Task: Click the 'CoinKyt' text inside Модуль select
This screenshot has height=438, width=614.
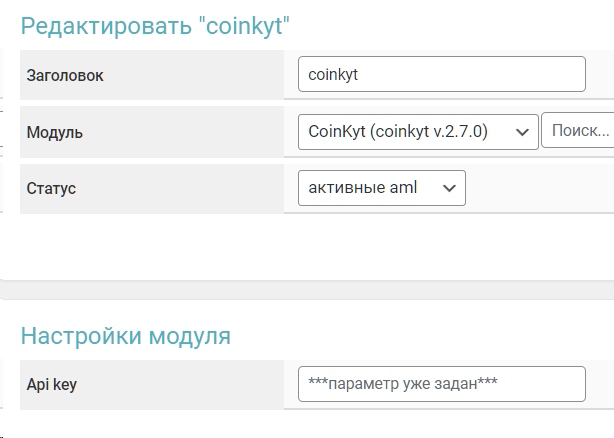Action: pos(337,131)
